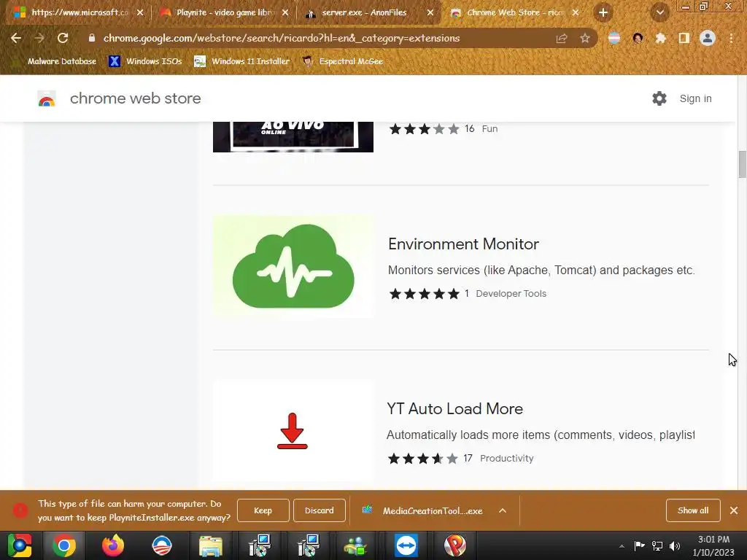
Task: Click the YT Auto Load More download thumbnail
Action: pyautogui.click(x=293, y=431)
